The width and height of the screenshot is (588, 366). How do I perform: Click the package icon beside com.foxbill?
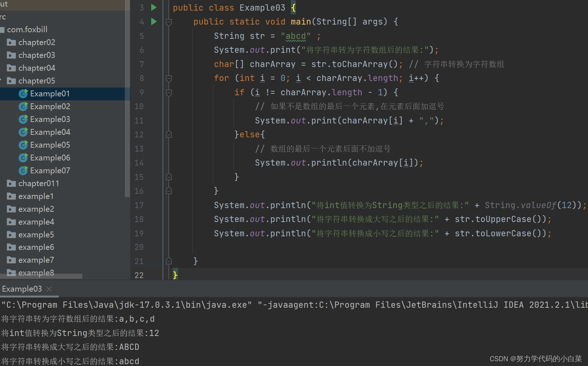point(3,29)
